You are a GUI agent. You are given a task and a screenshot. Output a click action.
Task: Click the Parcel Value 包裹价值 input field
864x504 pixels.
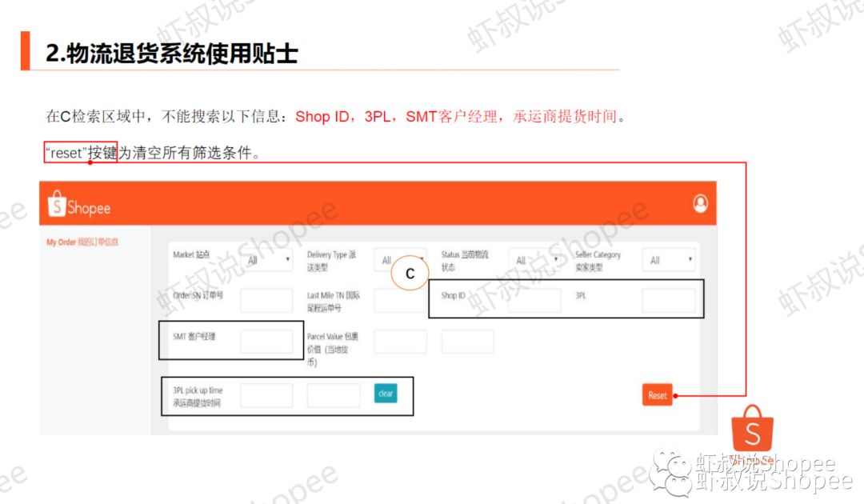pos(401,341)
